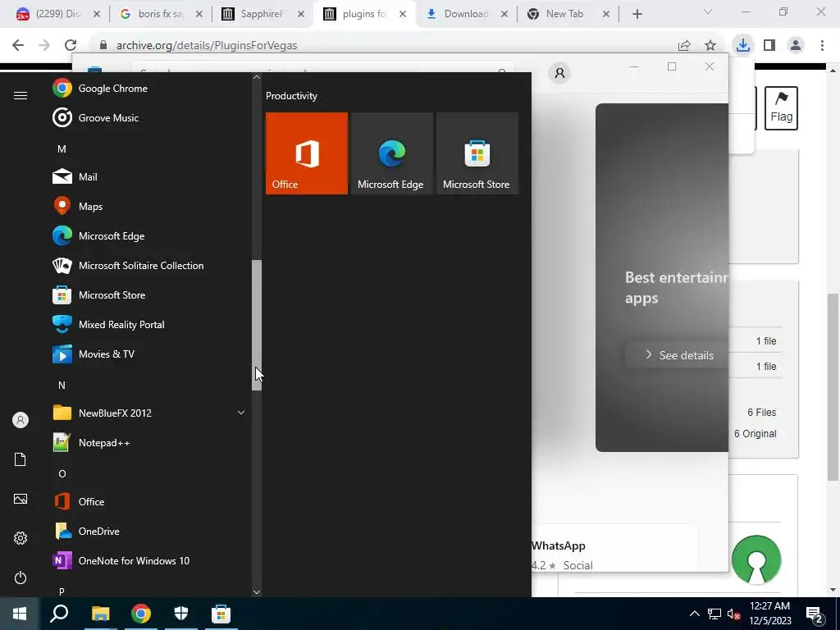Open Settings gear in Start sidebar

click(x=21, y=538)
